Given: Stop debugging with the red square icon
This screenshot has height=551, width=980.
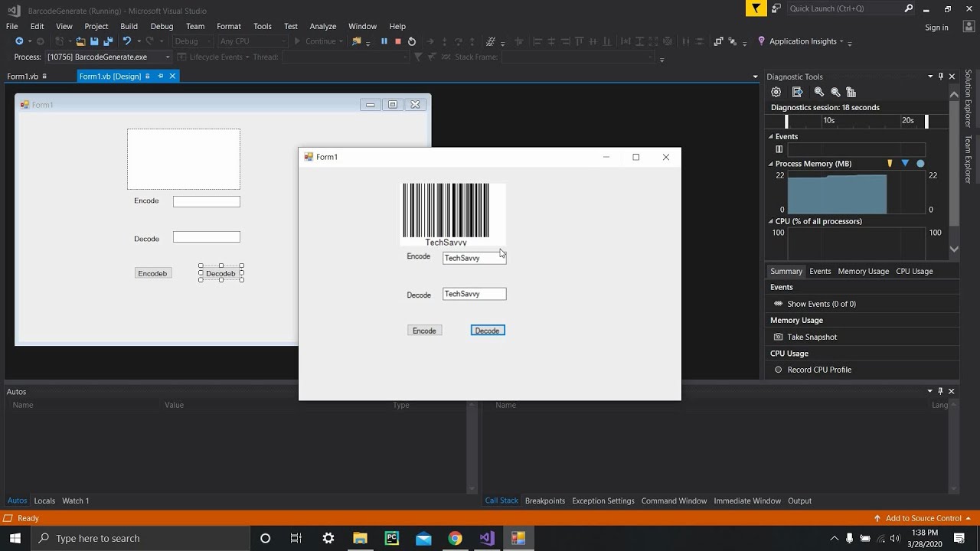Looking at the screenshot, I should click(398, 41).
